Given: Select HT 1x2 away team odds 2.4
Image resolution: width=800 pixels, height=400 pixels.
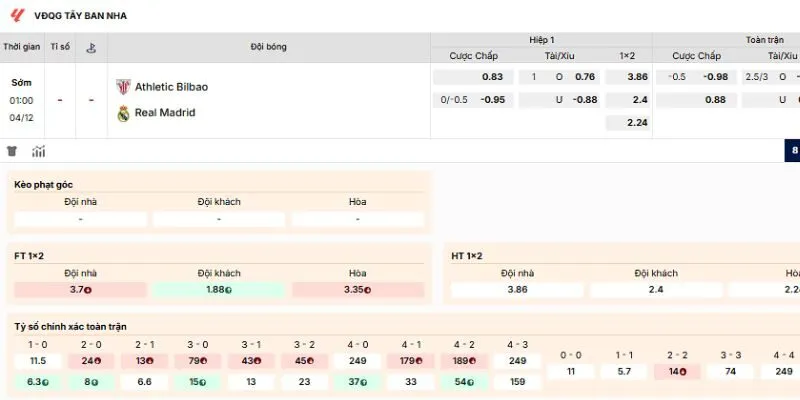Looking at the screenshot, I should 656,290.
